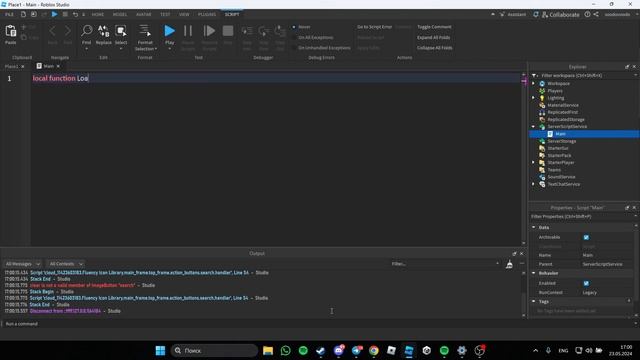Screen dimensions: 640x360
Task: Open the All Messages dropdown in Output
Action: 22,264
